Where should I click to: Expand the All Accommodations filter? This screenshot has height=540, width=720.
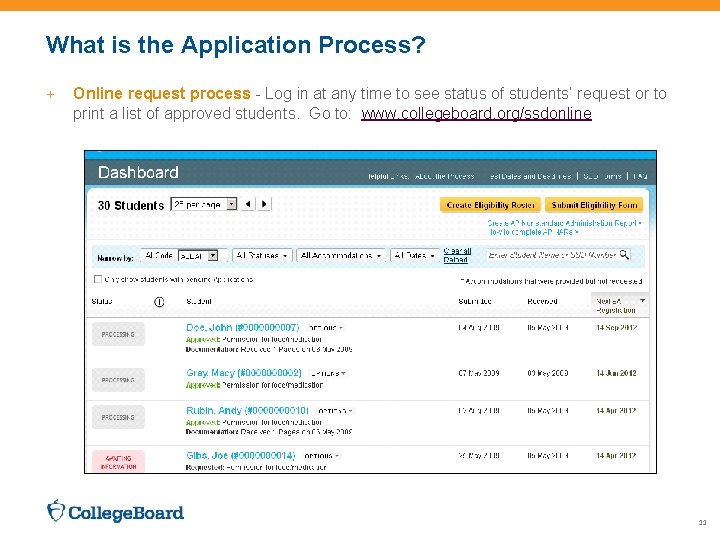[x=341, y=255]
